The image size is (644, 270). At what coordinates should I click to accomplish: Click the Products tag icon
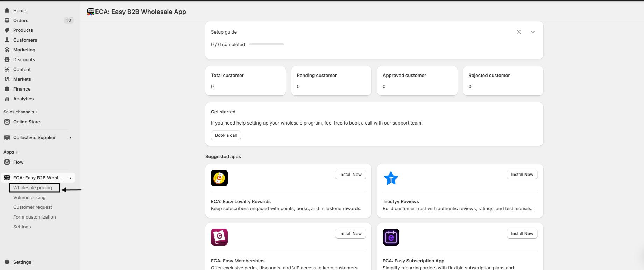coord(7,30)
